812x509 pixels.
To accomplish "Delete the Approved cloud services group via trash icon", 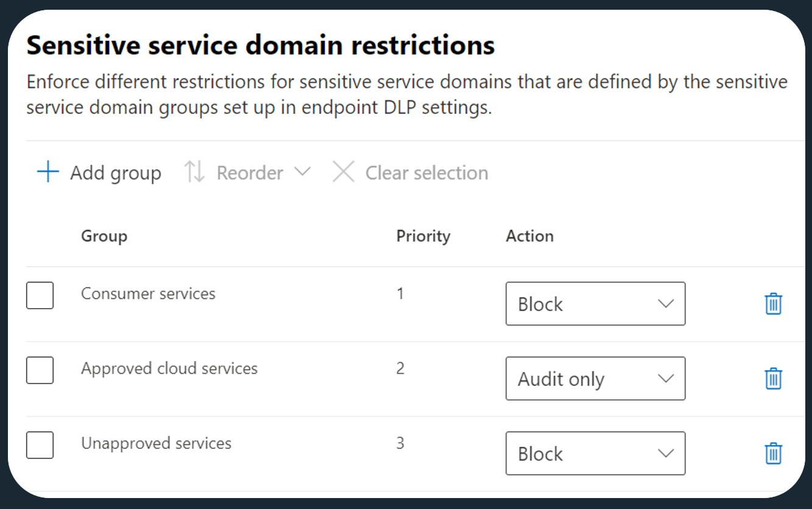I will [x=772, y=379].
